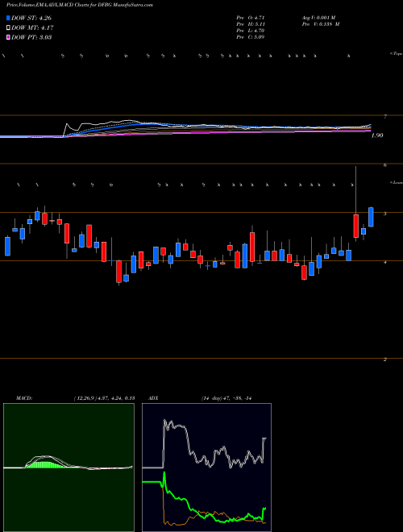Select the 'DOW MT: 4.17' legend text
403x532 pixels.
click(32, 28)
